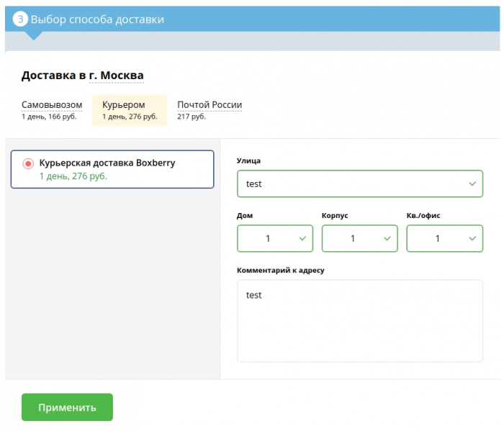This screenshot has height=431, width=504.
Task: Click the checkmark icon in Дом field
Action: 302,238
